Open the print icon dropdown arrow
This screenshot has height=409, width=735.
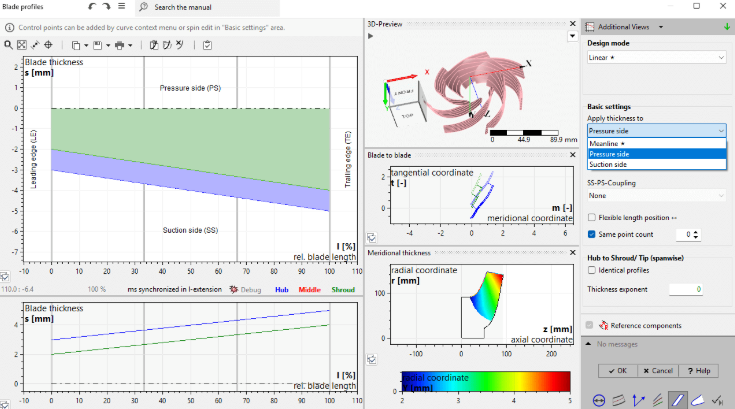pyautogui.click(x=130, y=45)
